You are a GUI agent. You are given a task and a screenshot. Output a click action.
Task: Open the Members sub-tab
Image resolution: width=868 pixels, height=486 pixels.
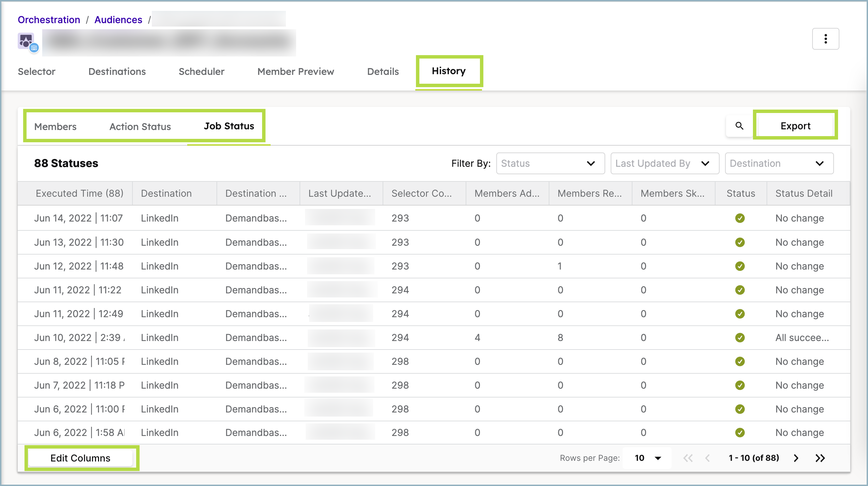tap(55, 127)
